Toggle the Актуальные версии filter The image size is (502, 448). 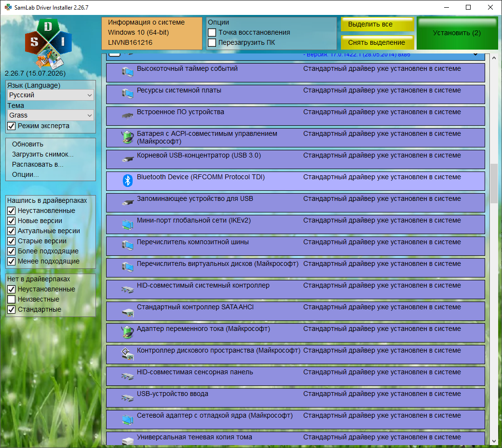(x=12, y=231)
